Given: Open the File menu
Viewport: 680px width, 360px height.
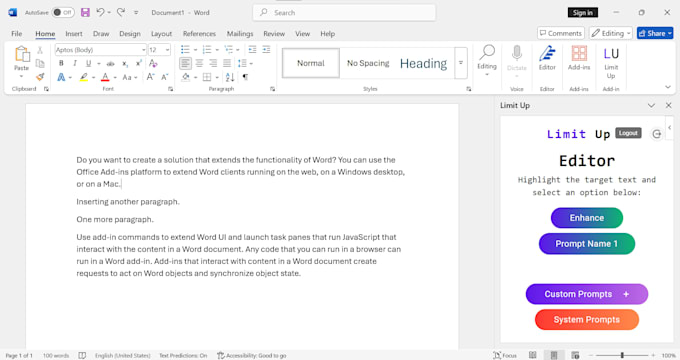Looking at the screenshot, I should click(x=16, y=33).
